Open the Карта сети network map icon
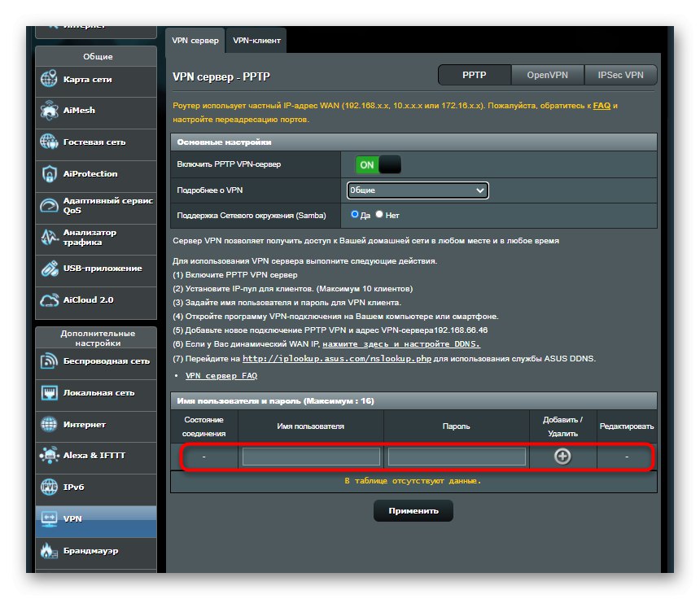The image size is (700, 599). point(49,79)
